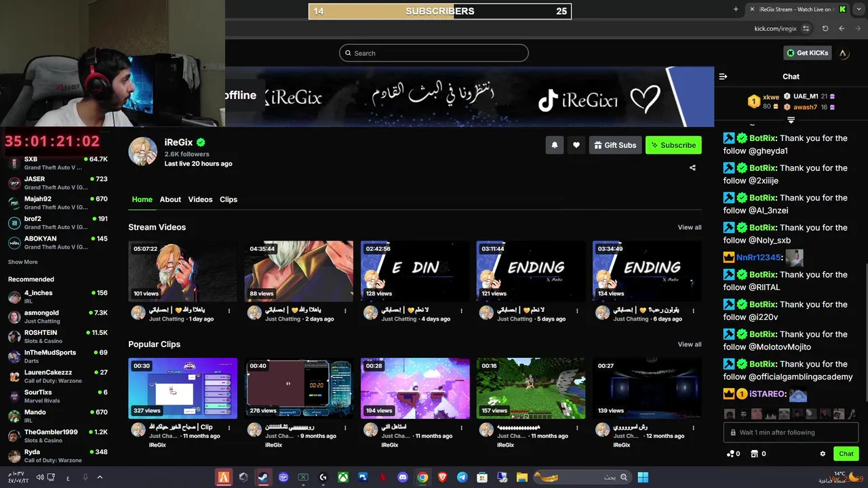Click the taskbar search box
Screen dimensions: 868x488
[583, 477]
